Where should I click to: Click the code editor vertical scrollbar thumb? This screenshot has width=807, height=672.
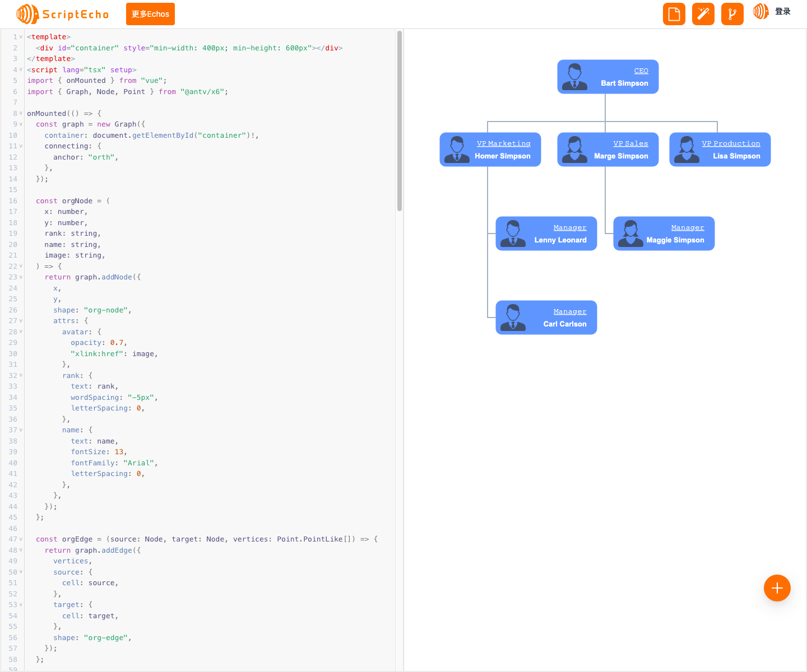[x=400, y=121]
